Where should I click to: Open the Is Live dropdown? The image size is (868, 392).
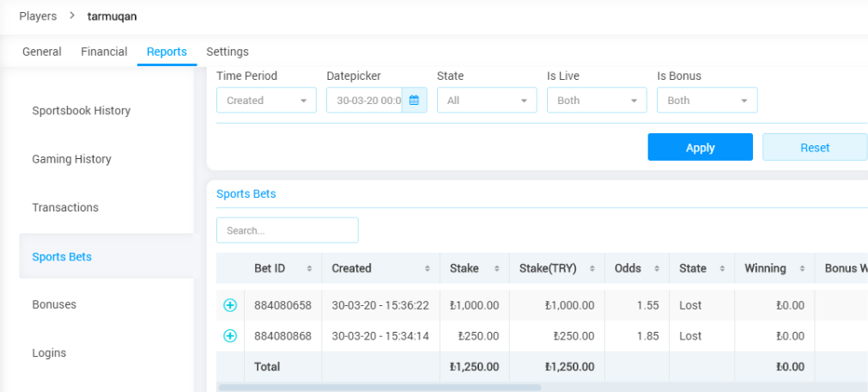597,101
